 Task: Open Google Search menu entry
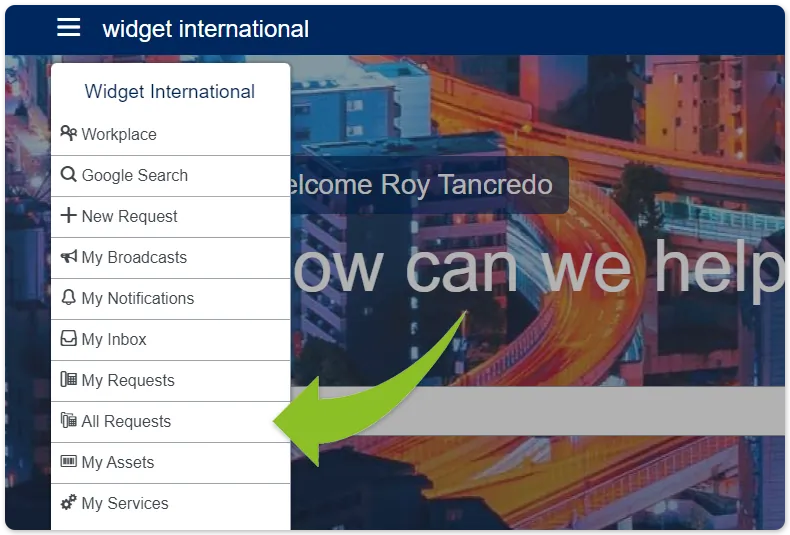[170, 176]
